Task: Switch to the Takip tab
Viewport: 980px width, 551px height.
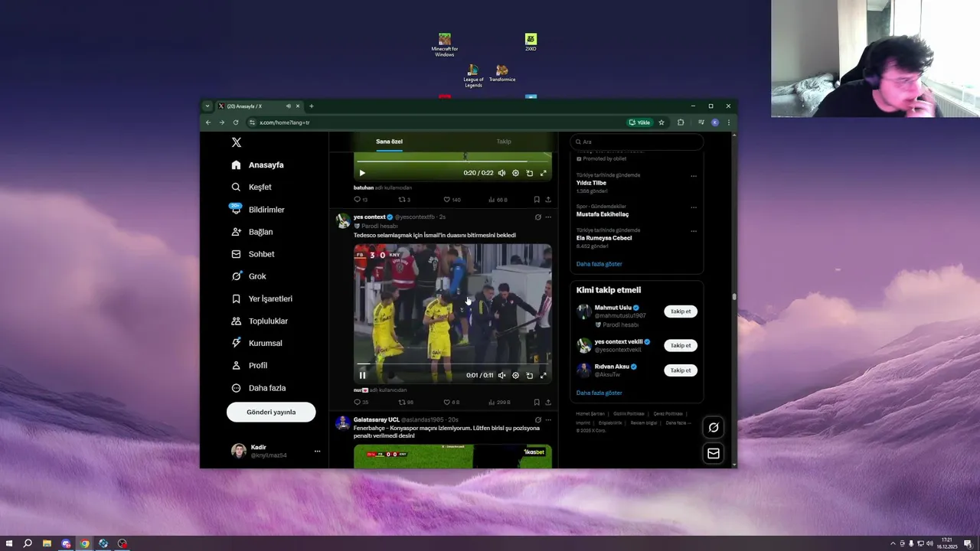Action: (503, 142)
